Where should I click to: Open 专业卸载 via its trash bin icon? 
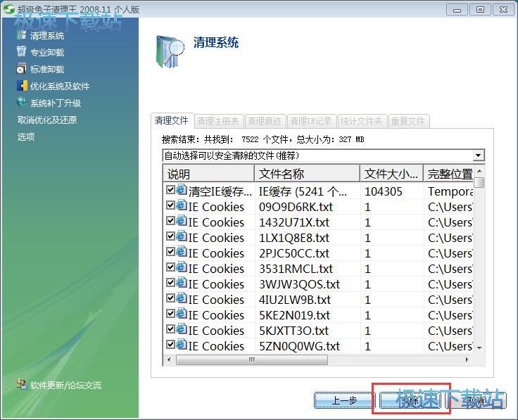click(x=21, y=52)
